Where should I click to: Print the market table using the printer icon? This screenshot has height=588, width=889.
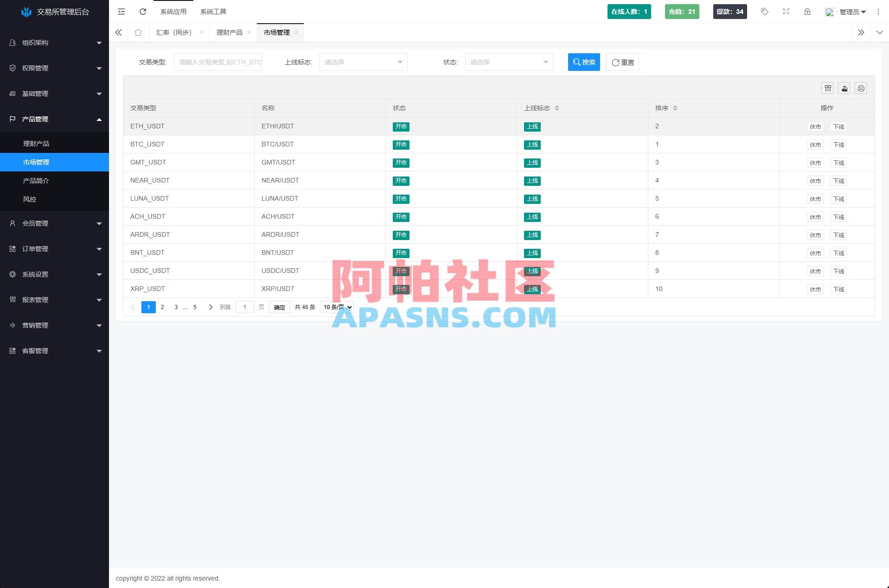[x=861, y=88]
